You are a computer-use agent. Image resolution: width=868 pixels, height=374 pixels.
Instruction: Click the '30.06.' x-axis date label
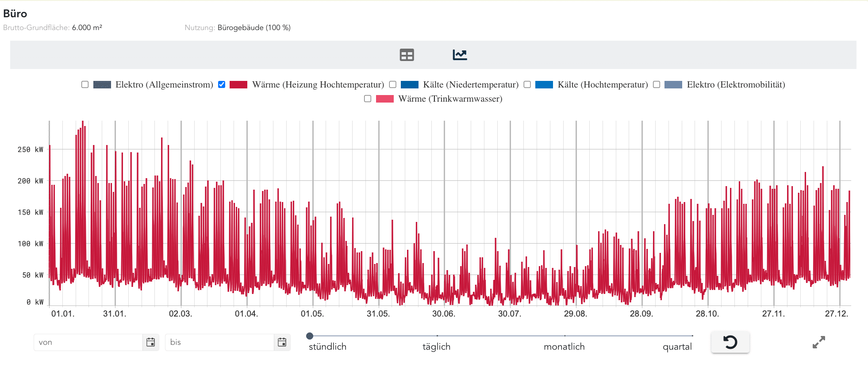coord(444,314)
